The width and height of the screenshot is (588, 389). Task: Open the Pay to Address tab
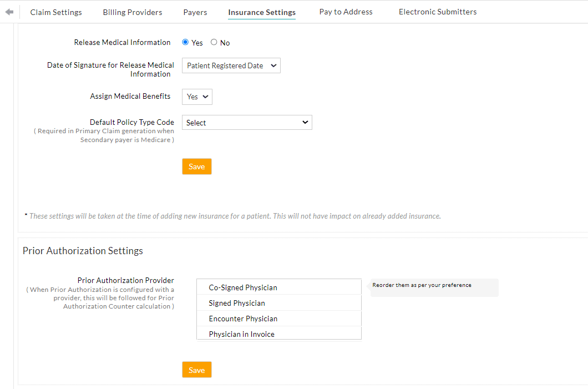pyautogui.click(x=345, y=12)
